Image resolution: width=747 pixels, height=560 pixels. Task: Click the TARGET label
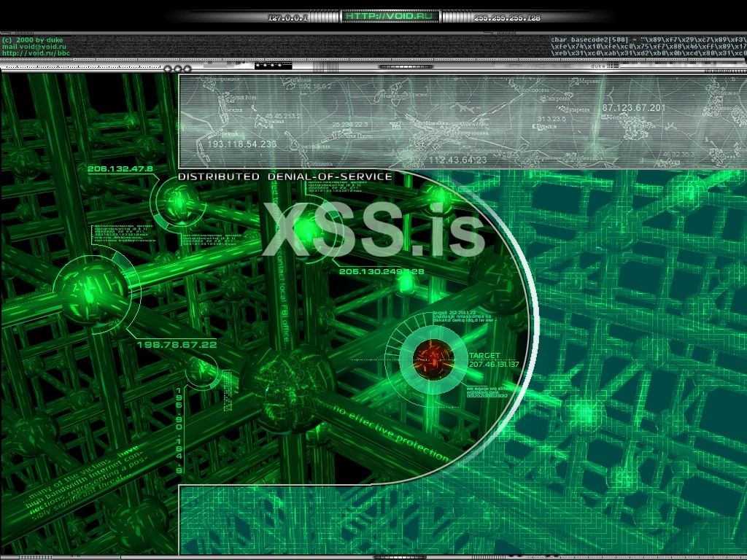click(484, 355)
